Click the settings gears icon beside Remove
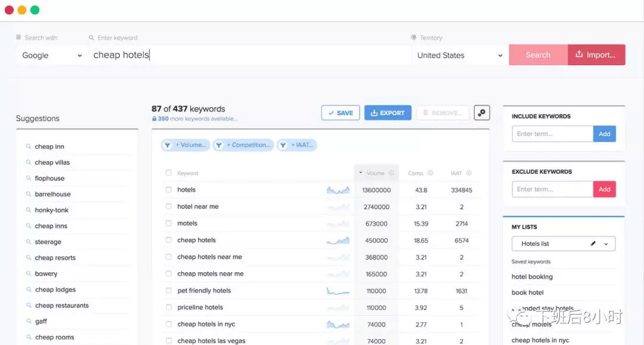 (x=482, y=113)
